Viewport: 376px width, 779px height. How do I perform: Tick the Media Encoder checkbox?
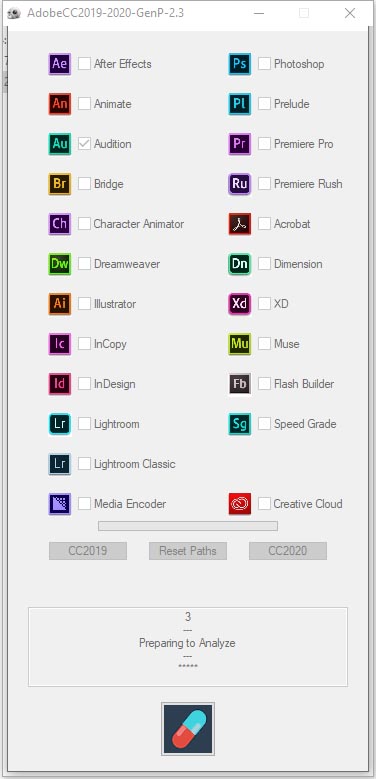point(84,503)
